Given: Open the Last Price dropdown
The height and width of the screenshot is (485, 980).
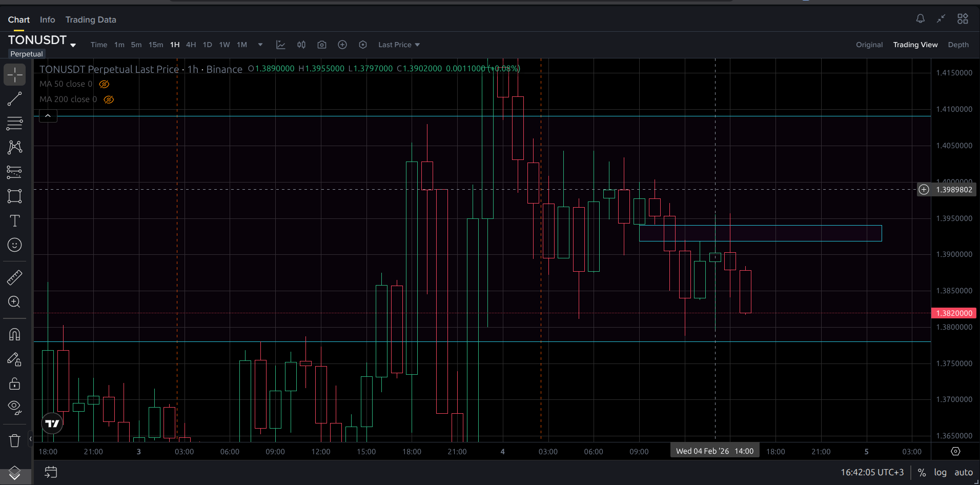Looking at the screenshot, I should 399,45.
